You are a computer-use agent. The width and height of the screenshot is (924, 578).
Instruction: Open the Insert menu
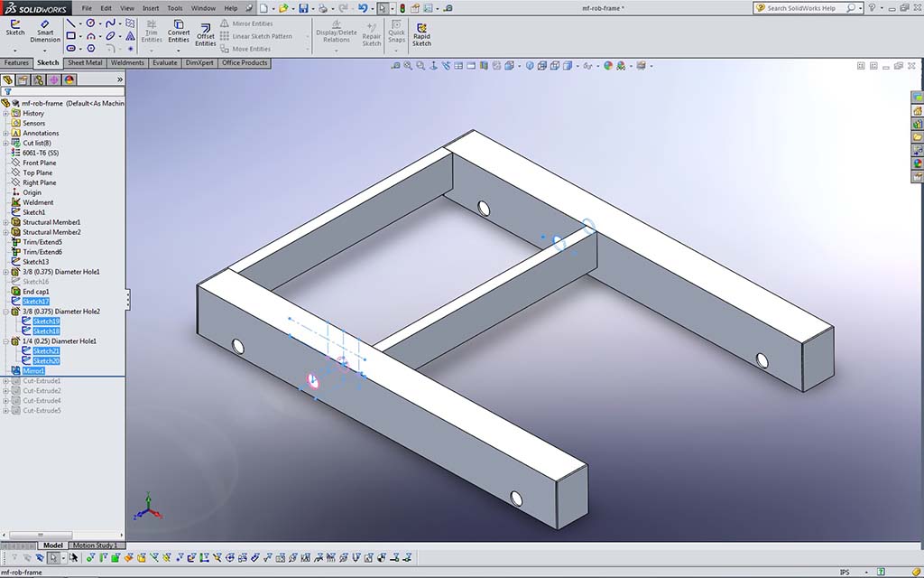pyautogui.click(x=150, y=8)
